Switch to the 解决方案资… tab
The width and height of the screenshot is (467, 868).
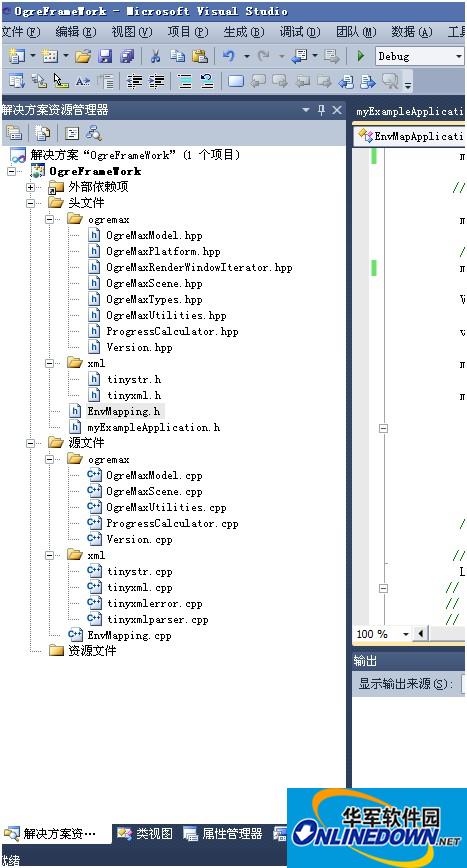pyautogui.click(x=55, y=833)
